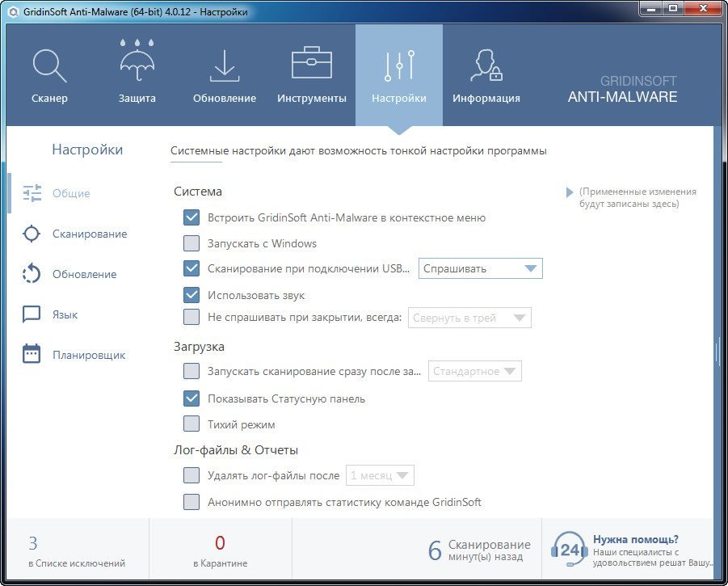Select Планировщик settings section
The image size is (728, 586).
point(89,355)
